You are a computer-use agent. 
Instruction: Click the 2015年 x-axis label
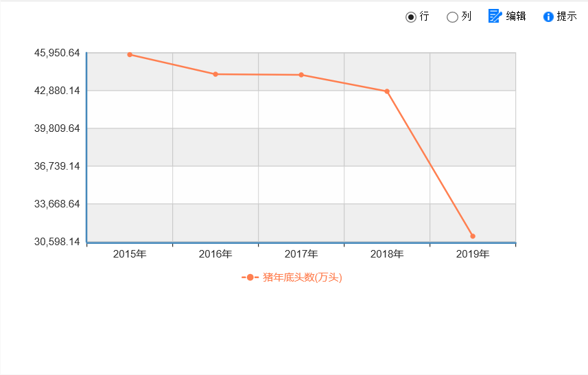point(130,254)
